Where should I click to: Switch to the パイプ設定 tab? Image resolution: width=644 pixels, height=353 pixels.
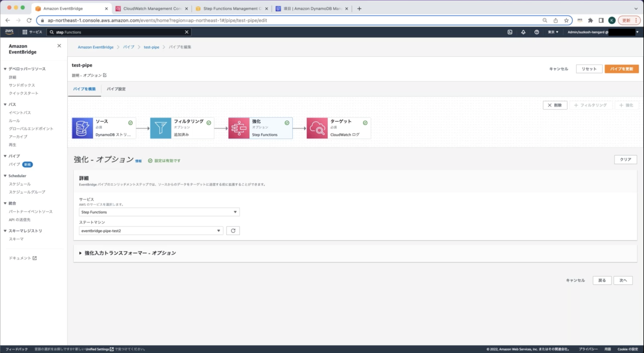point(116,89)
